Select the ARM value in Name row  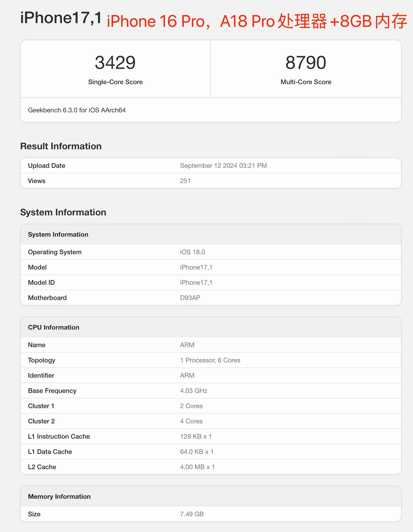(x=187, y=345)
